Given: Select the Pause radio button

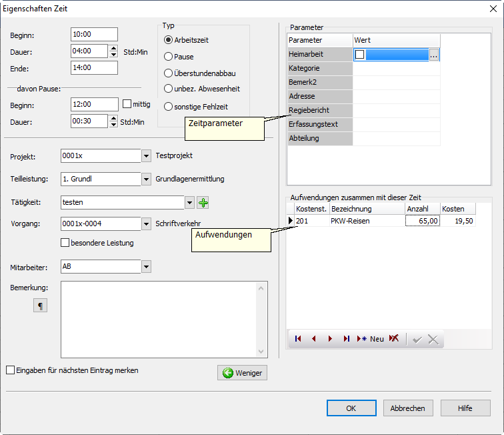Looking at the screenshot, I should (x=169, y=57).
